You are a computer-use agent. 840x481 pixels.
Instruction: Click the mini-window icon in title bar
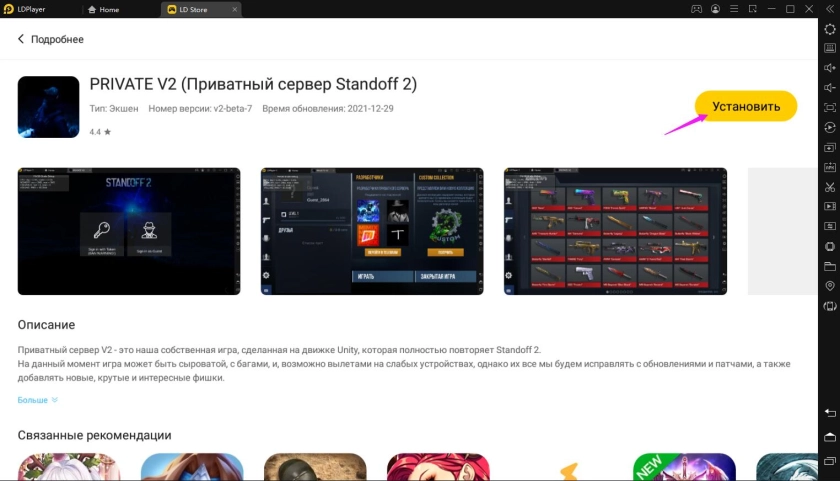pyautogui.click(x=753, y=9)
